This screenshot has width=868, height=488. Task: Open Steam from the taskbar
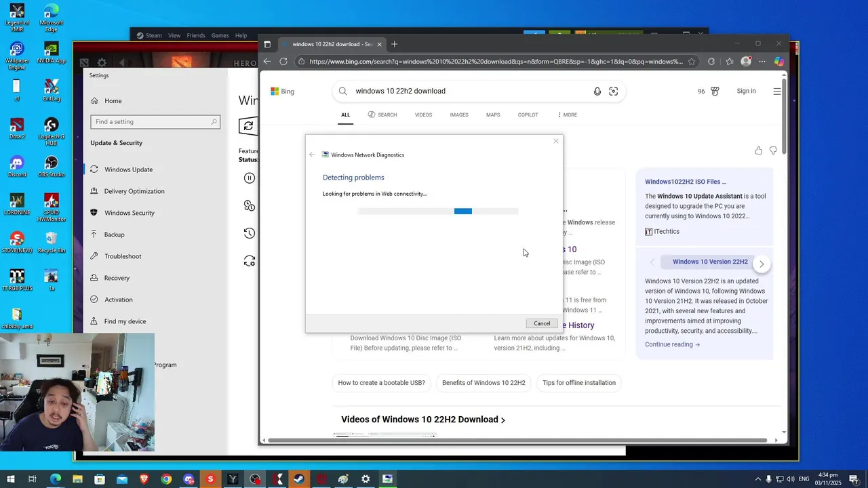click(x=299, y=479)
